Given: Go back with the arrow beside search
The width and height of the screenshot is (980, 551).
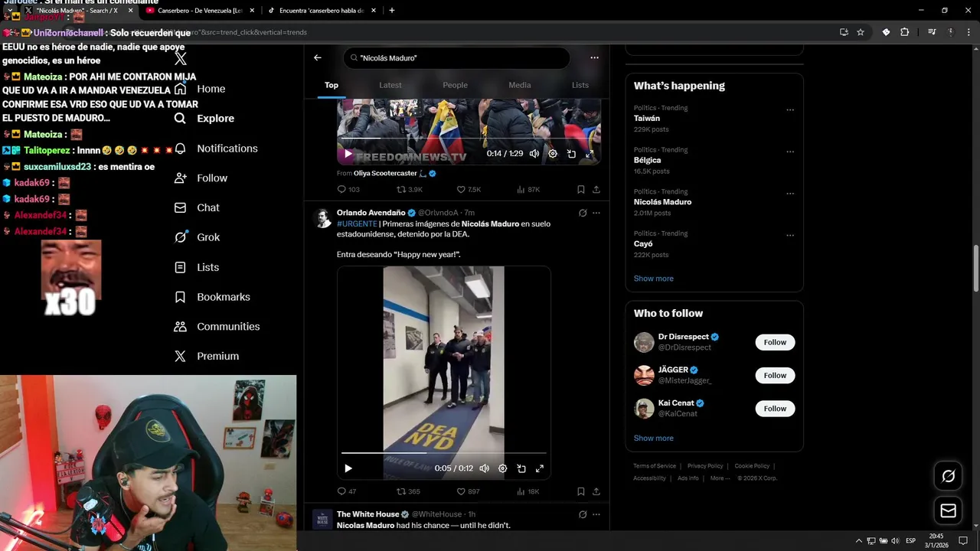Looking at the screenshot, I should pos(318,57).
